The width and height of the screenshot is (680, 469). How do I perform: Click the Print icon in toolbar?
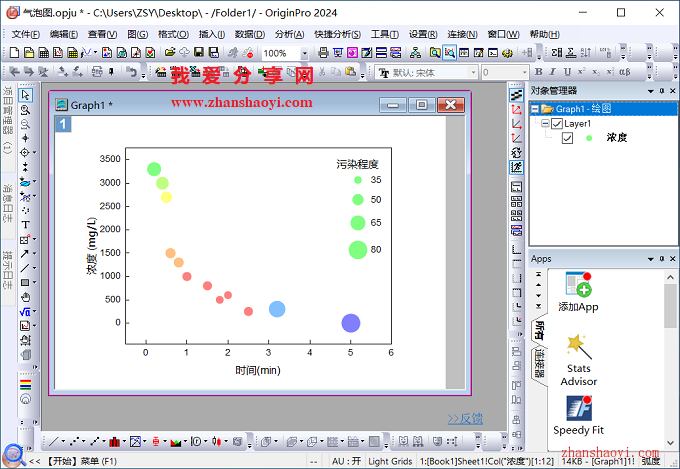click(x=323, y=53)
